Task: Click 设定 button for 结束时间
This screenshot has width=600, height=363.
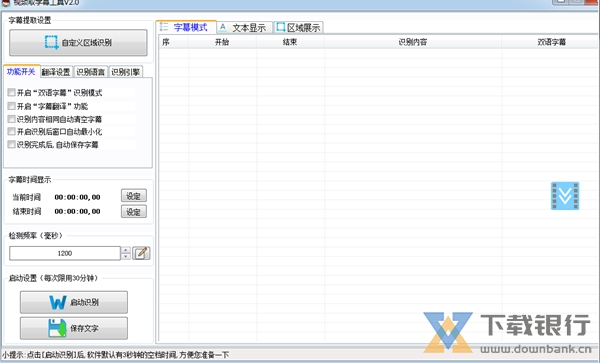Action: (x=134, y=212)
